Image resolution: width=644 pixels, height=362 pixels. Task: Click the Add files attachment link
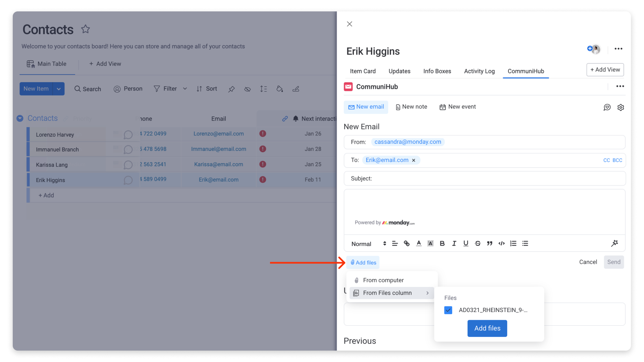(363, 262)
